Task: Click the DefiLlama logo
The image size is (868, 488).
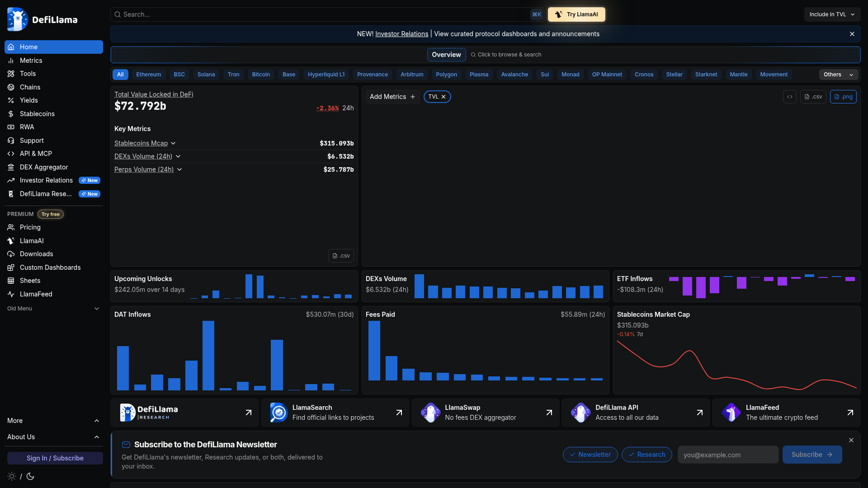Action: click(42, 19)
